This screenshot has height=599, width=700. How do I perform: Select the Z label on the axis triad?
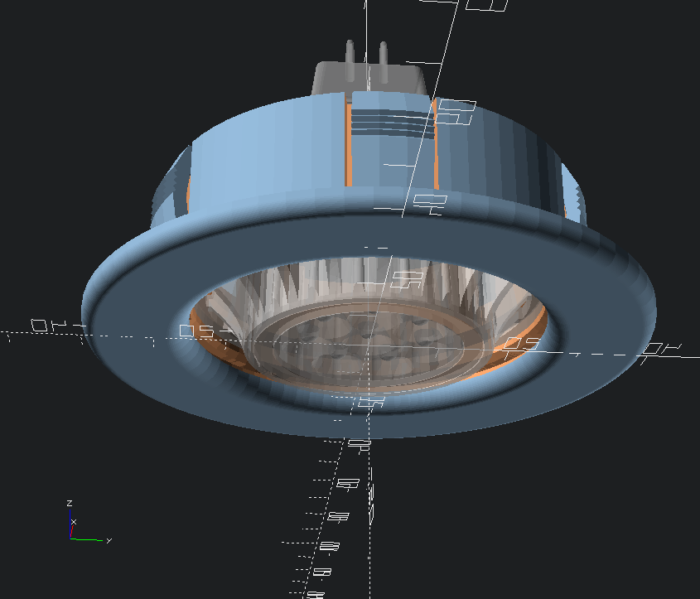tap(70, 503)
